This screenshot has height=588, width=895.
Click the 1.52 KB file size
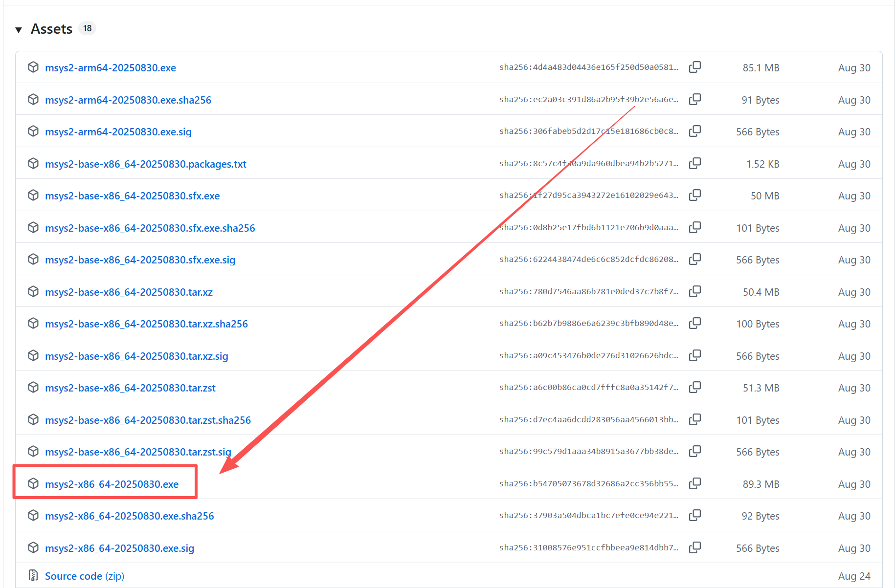pyautogui.click(x=762, y=164)
